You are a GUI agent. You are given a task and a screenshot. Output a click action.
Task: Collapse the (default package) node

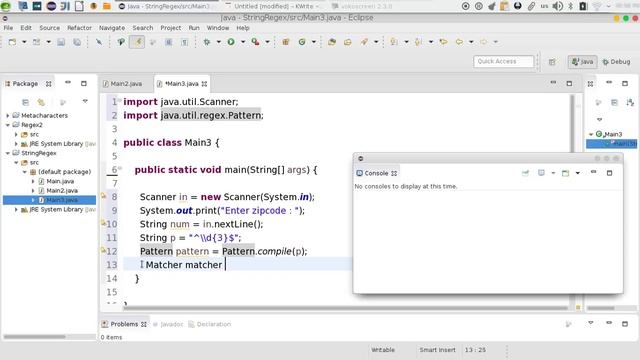tap(24, 172)
